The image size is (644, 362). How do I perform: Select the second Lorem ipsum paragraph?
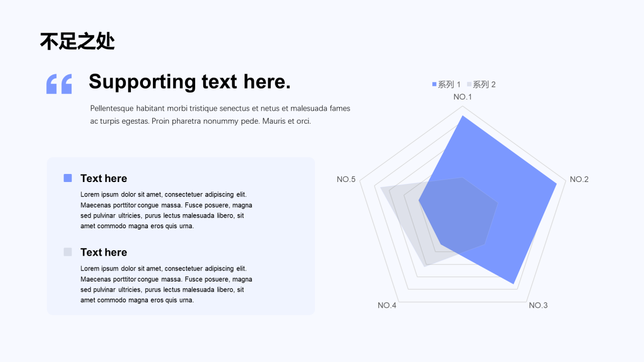coord(167,284)
